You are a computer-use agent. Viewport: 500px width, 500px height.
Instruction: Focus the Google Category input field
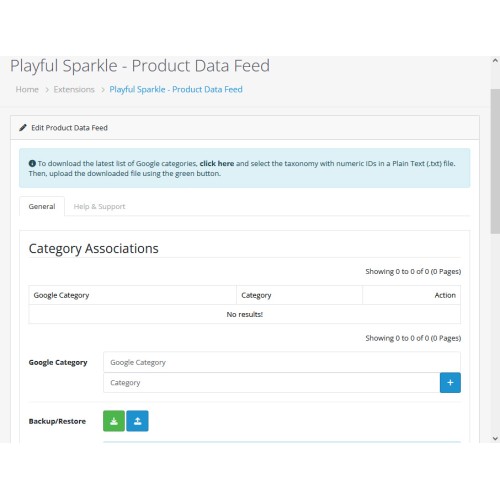click(282, 362)
